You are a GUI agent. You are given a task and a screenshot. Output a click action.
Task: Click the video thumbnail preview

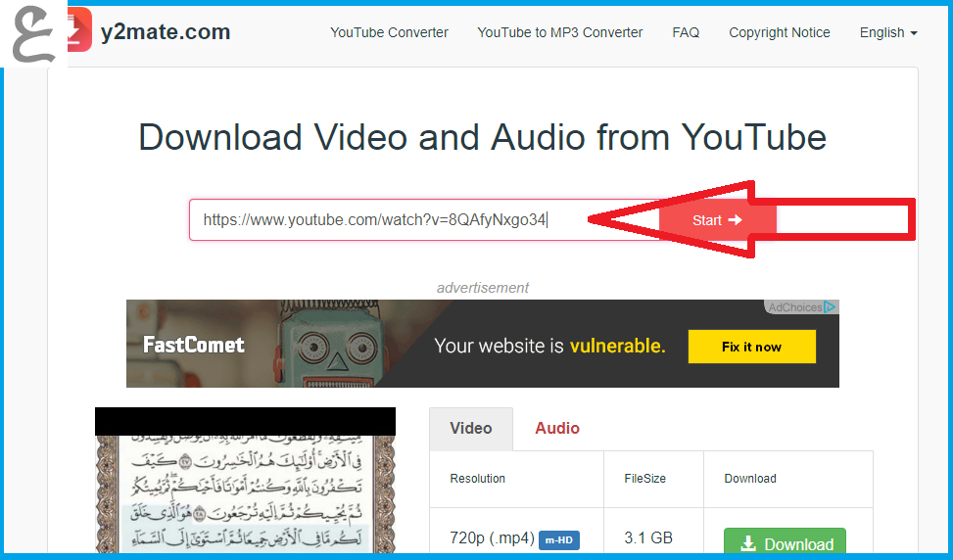245,481
